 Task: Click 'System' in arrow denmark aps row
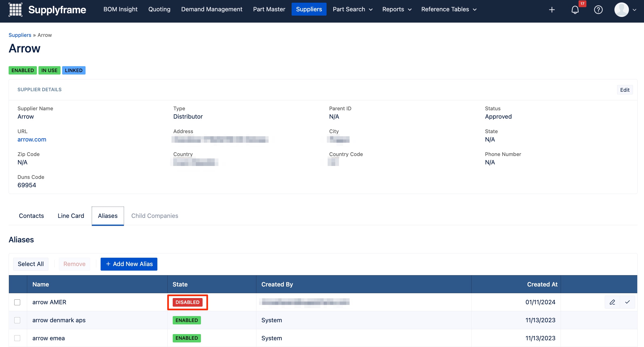point(272,320)
